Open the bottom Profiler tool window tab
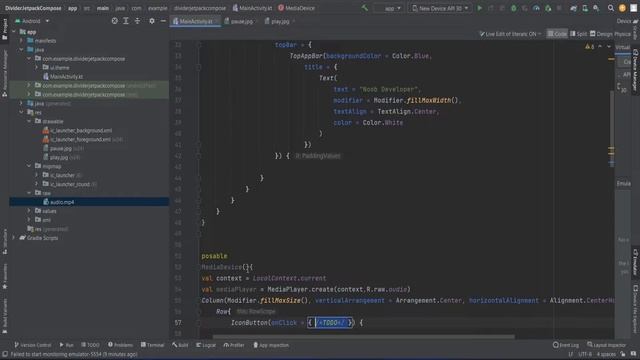640x360 pixels. pyautogui.click(x=234, y=345)
